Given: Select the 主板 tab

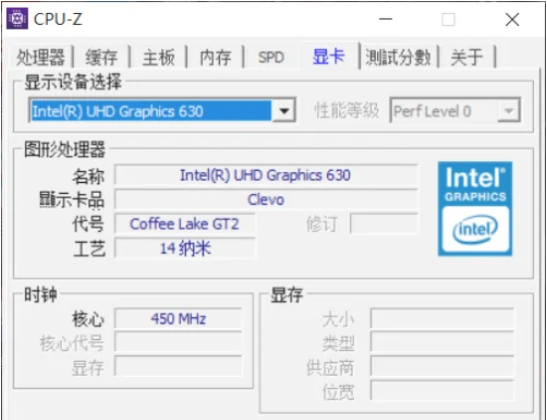Looking at the screenshot, I should pos(158,57).
